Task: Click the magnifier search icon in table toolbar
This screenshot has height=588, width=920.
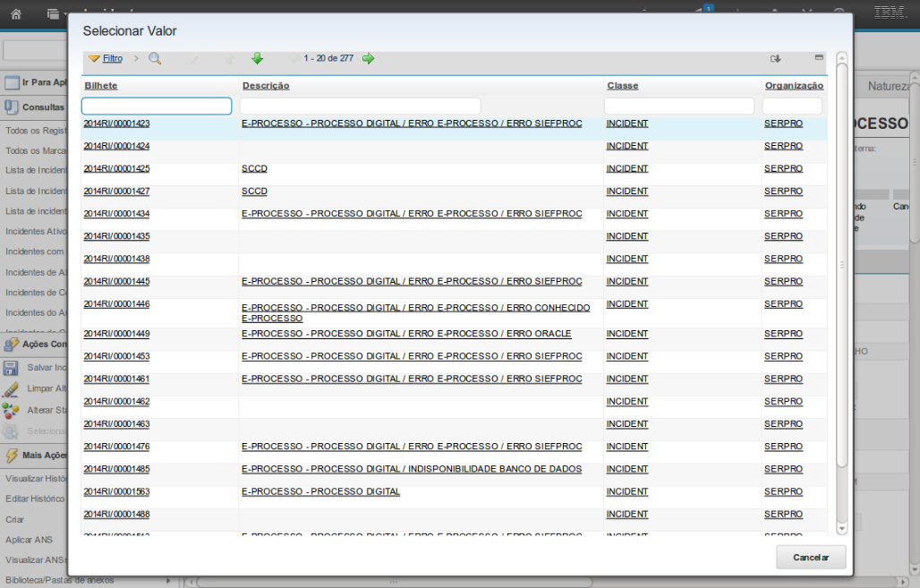Action: (155, 58)
